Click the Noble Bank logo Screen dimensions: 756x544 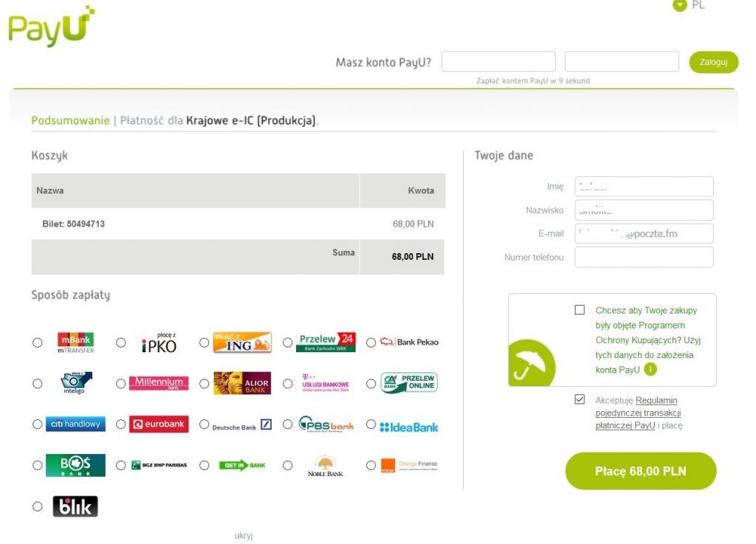point(326,466)
